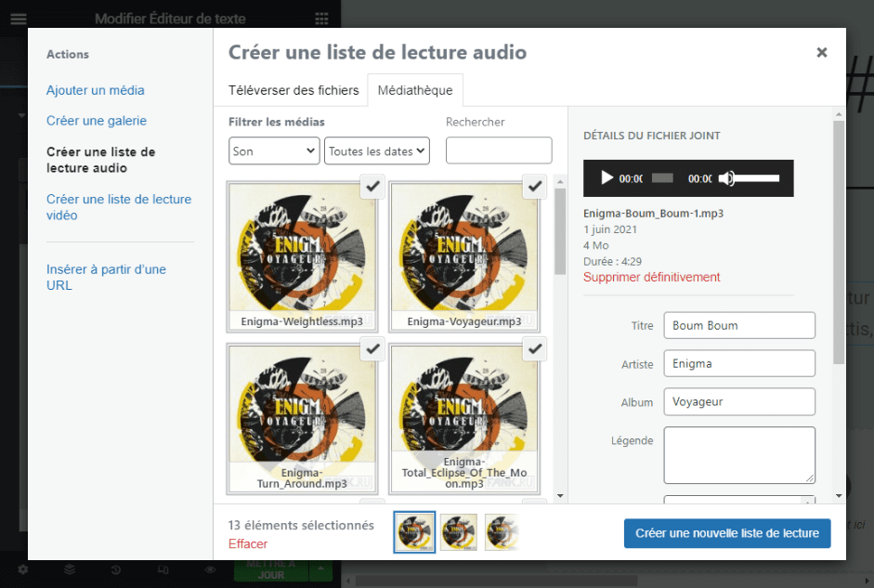874x588 pixels.
Task: Select the Médiathèque tab
Action: pos(414,89)
